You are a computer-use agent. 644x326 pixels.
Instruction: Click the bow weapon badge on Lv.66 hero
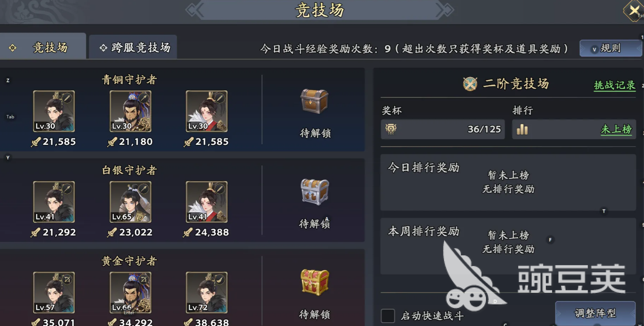144,279
